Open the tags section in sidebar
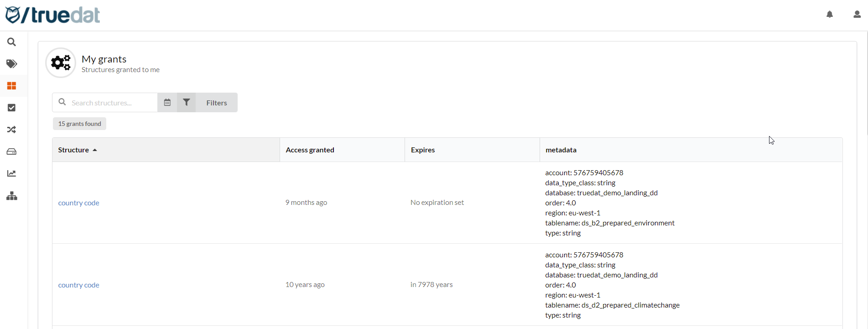Image resolution: width=868 pixels, height=329 pixels. [12, 64]
